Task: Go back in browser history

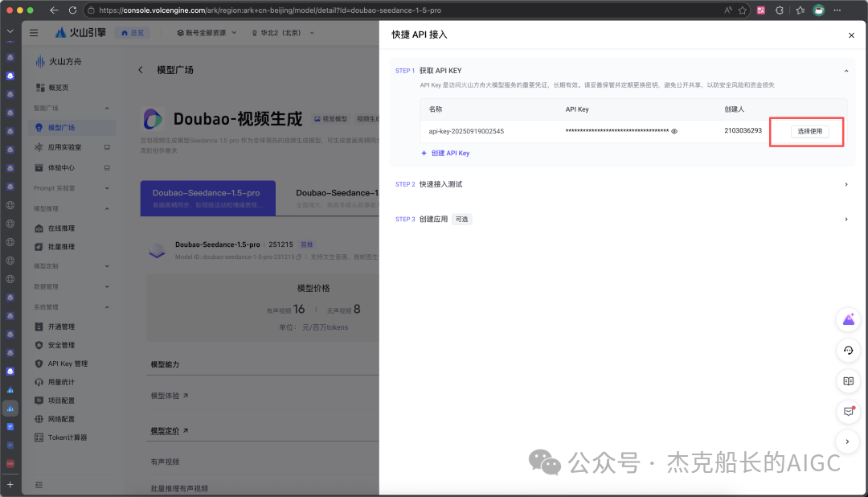Action: tap(54, 10)
